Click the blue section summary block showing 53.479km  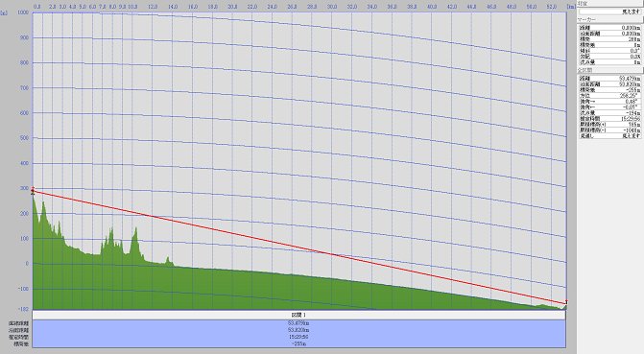pos(299,334)
